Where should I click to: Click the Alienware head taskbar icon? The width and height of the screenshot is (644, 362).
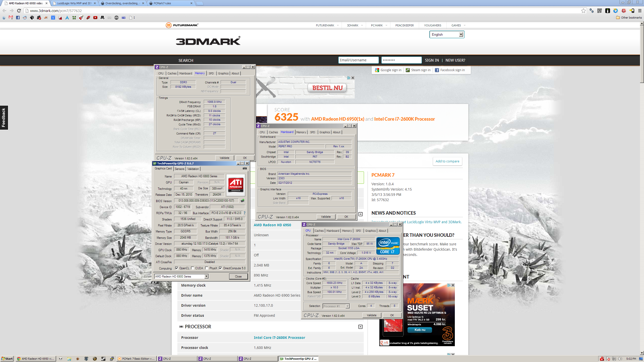click(x=61, y=359)
